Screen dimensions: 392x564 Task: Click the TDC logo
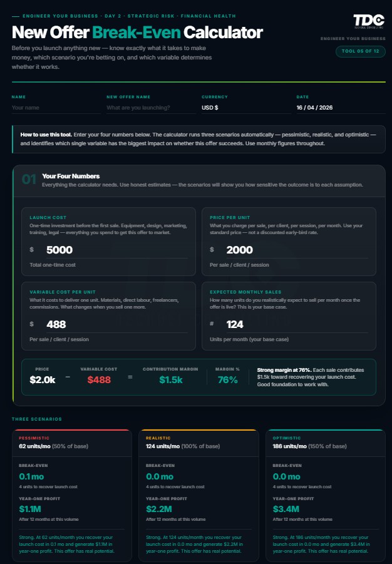click(369, 21)
